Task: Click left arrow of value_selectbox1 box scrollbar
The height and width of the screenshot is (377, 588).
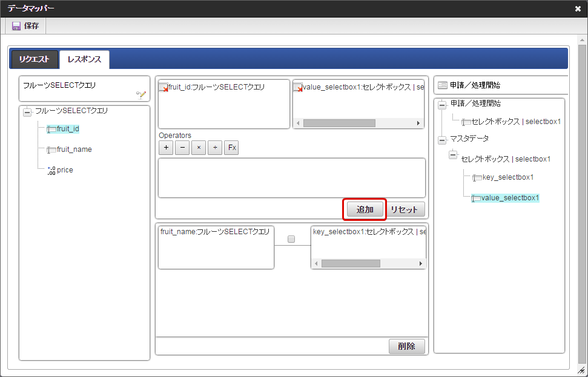Action: pyautogui.click(x=298, y=123)
